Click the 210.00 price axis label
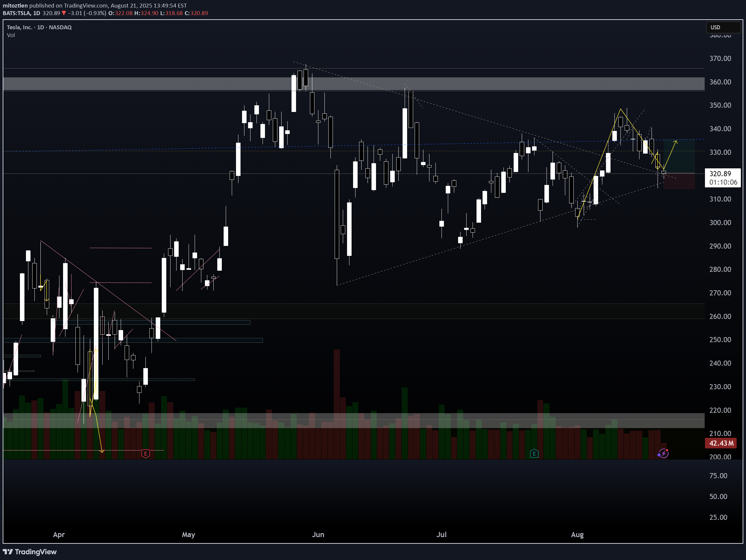Screen dimensions: 746x560 coord(720,434)
